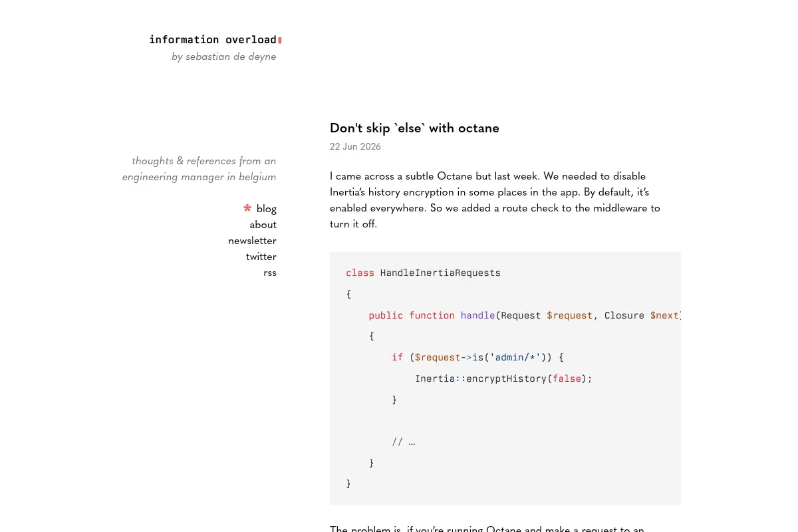This screenshot has height=532, width=798.
Task: Click the "thoughts & references" tagline text
Action: [199, 169]
